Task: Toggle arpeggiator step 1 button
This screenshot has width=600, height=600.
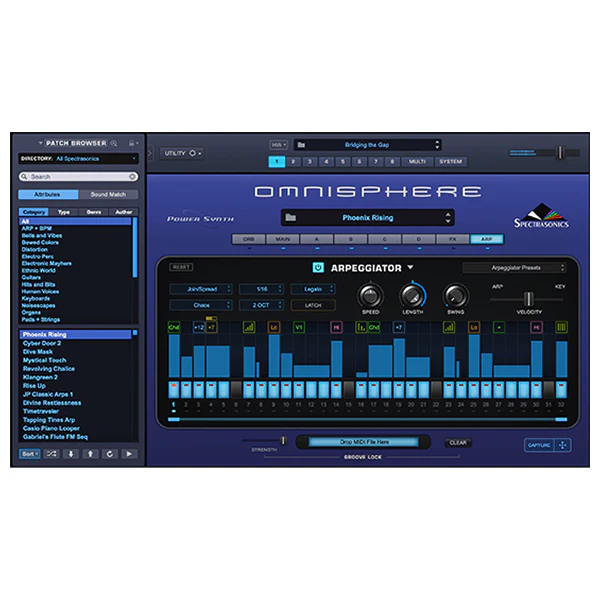Action: (174, 390)
